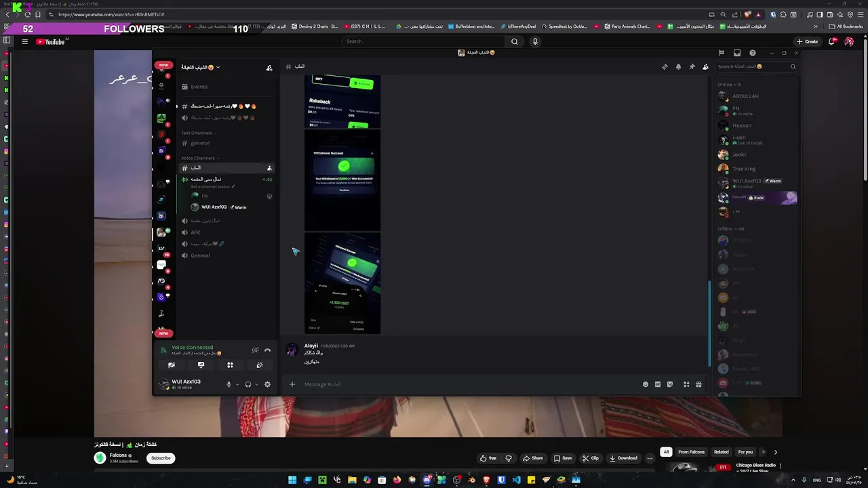Open the Rakeback image attachment

(x=342, y=102)
